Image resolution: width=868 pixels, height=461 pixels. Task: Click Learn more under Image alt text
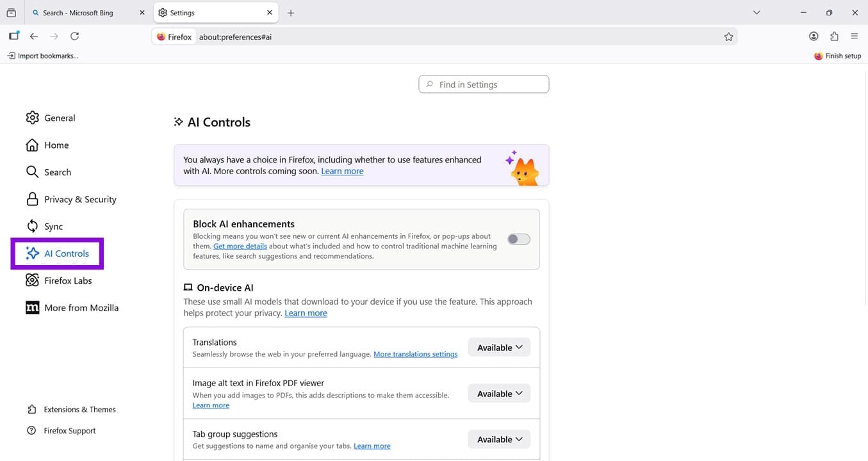(x=211, y=405)
